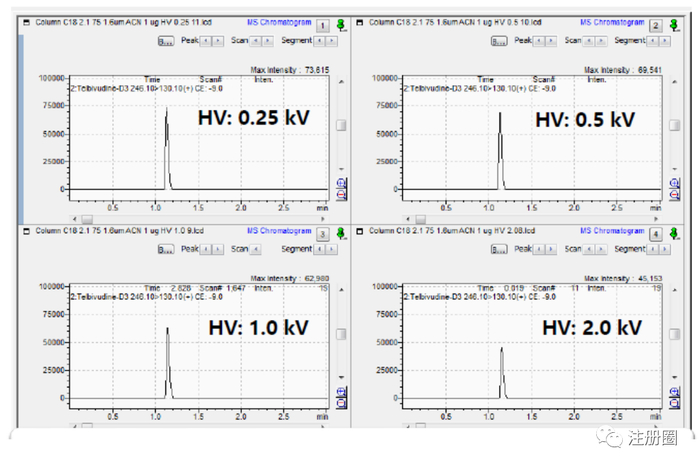Go to next Scan in HV 0.5 kV panel
700x468 pixels.
point(601,41)
